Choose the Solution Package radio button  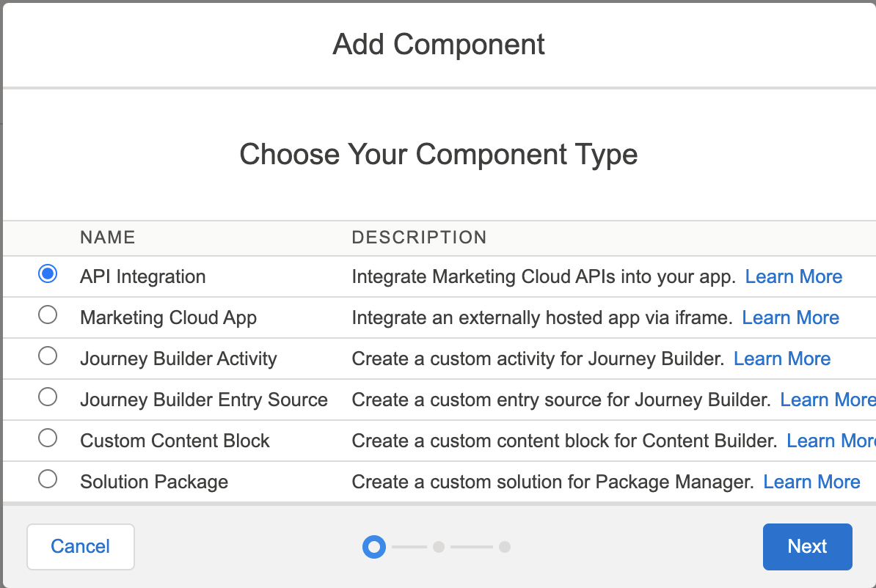(x=48, y=479)
